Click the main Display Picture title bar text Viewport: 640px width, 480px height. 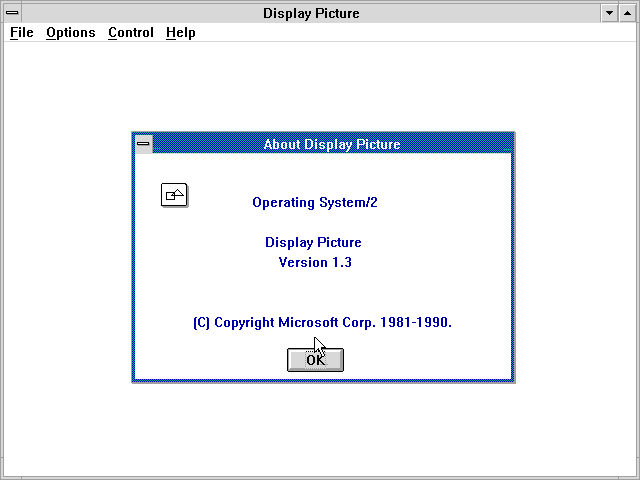pos(311,13)
